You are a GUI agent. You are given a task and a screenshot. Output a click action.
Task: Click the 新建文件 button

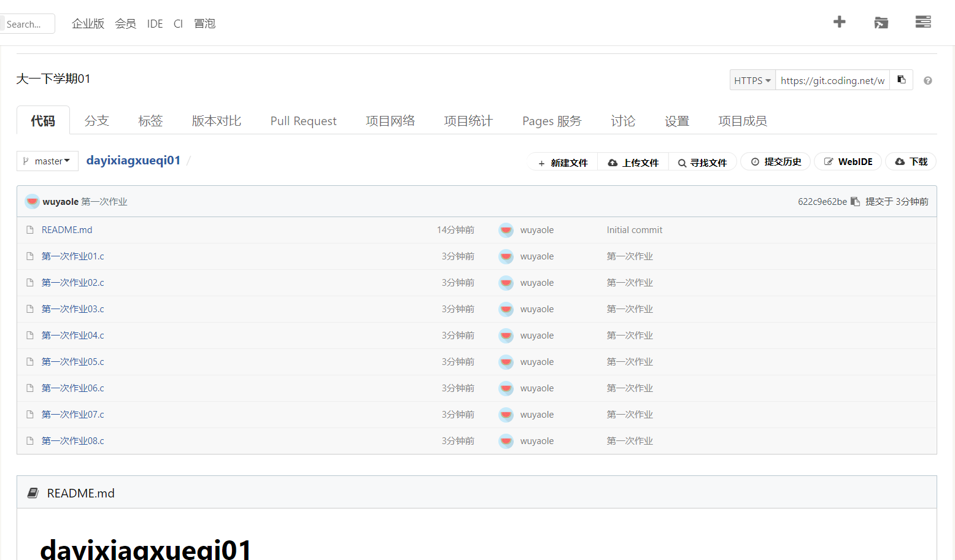[563, 163]
